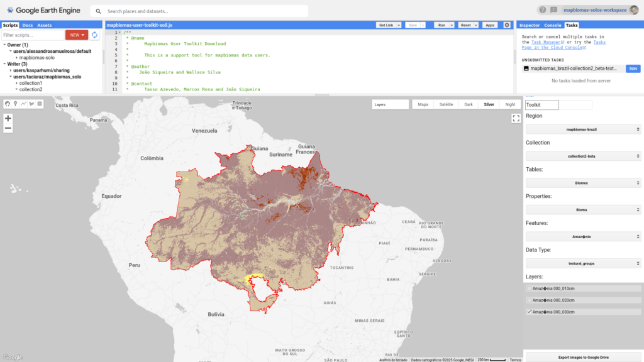Click the Filter scripts input field
This screenshot has height=362, width=644.
coord(33,35)
